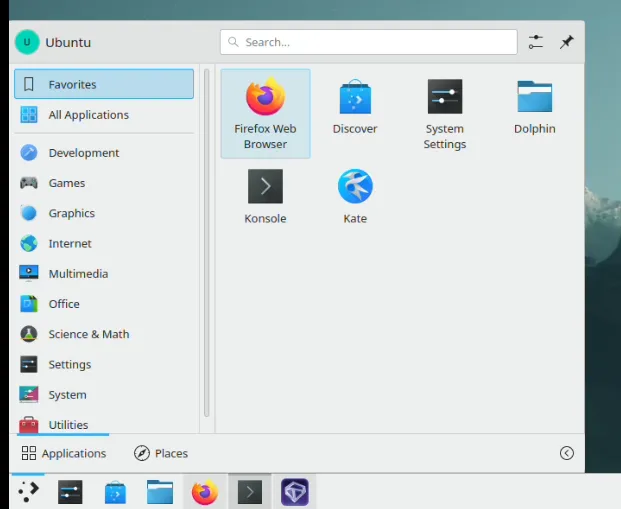Browse the Internet category
Image resolution: width=621 pixels, height=509 pixels.
(104, 243)
